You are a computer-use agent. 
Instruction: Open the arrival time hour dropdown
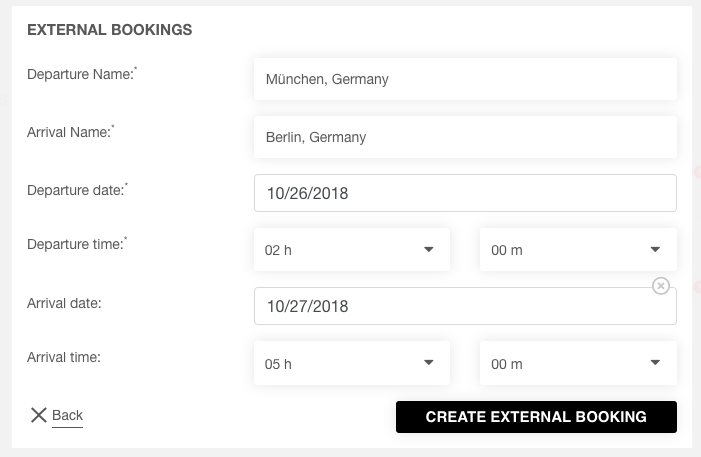tap(352, 363)
